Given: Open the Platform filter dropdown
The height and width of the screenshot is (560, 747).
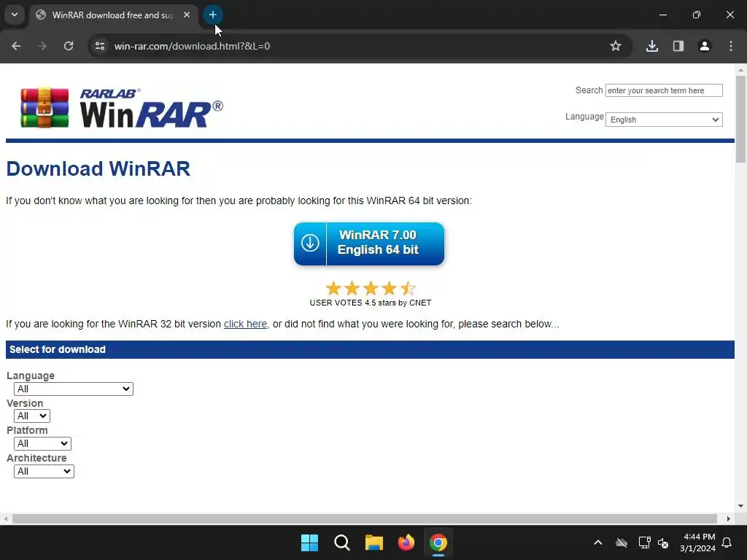Looking at the screenshot, I should point(42,444).
